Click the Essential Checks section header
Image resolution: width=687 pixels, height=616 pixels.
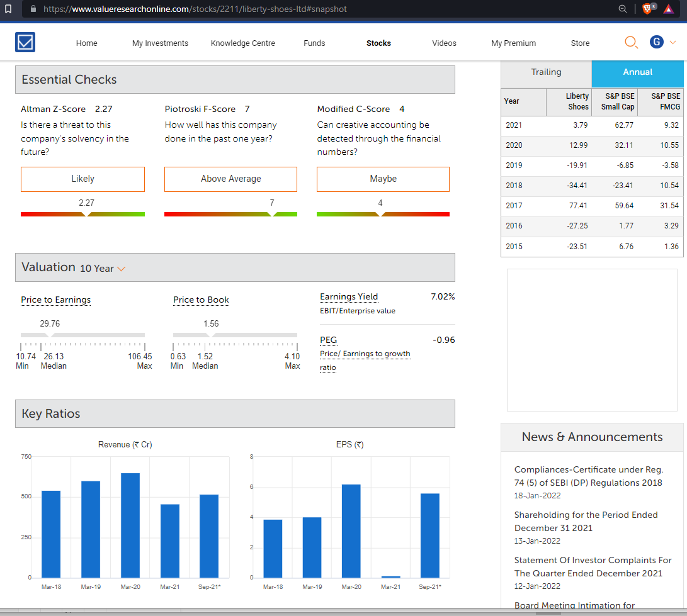point(236,80)
